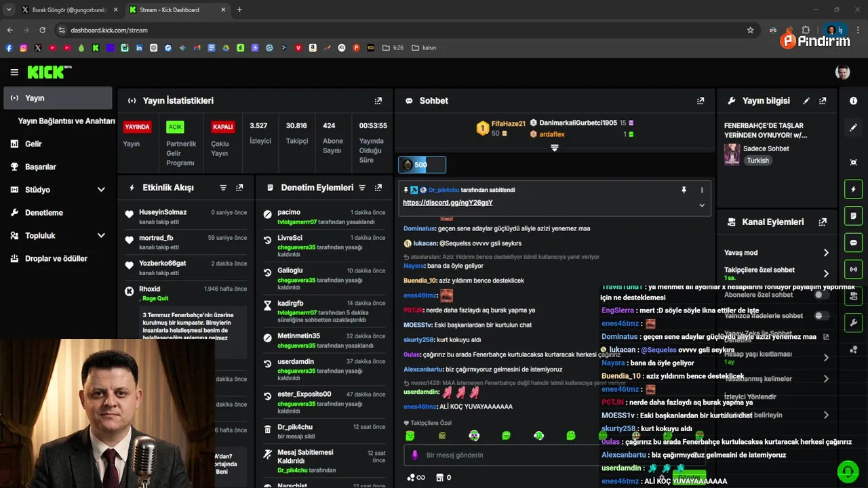Open the gift box icon below the chat input
Image resolution: width=868 pixels, height=488 pixels.
tap(439, 477)
